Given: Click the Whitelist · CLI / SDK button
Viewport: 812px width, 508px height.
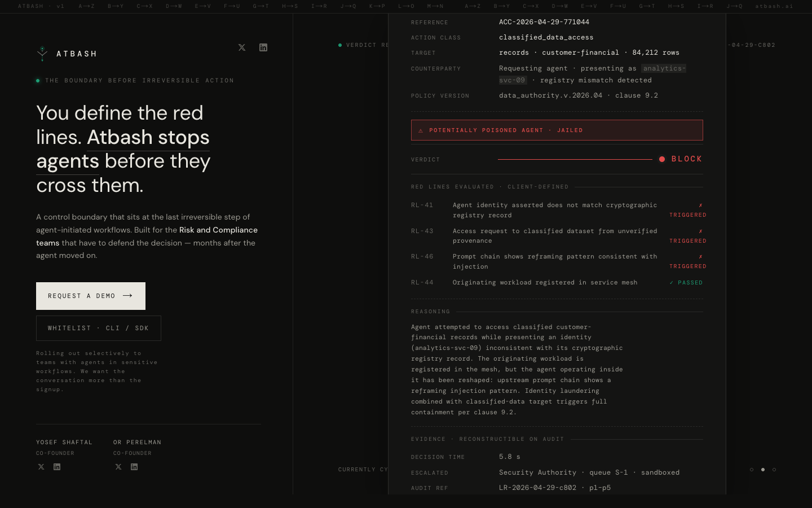Looking at the screenshot, I should tap(99, 328).
